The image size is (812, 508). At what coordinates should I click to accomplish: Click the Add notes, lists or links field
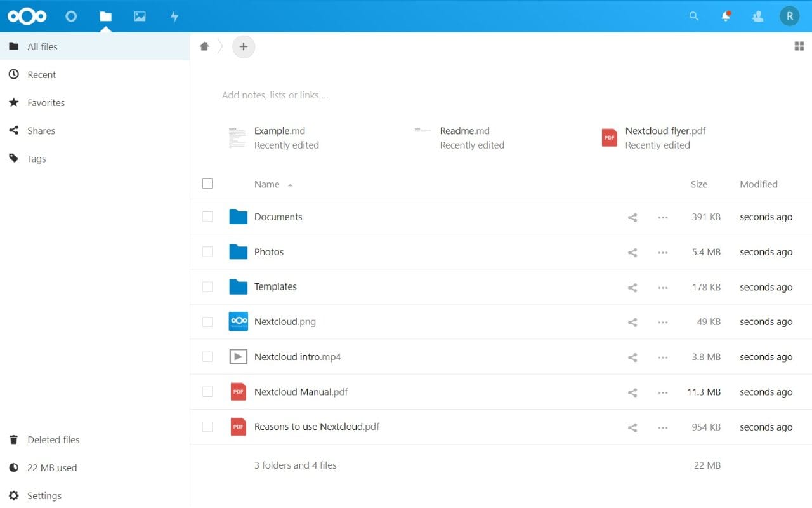[x=275, y=95]
